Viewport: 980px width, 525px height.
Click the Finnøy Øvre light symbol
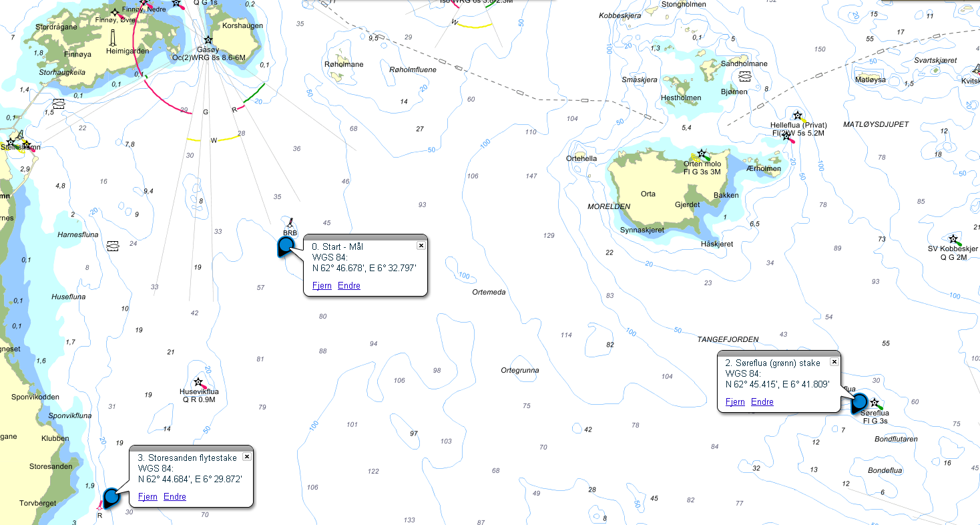coord(115,12)
